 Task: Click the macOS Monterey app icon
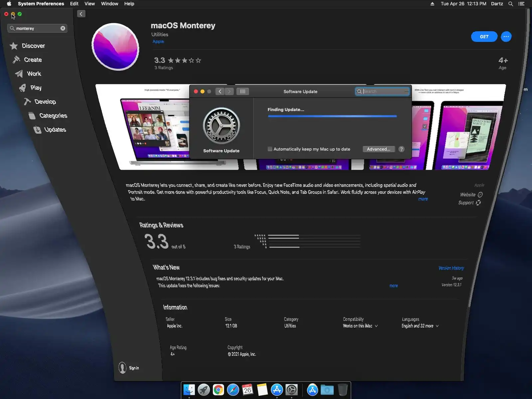click(115, 47)
